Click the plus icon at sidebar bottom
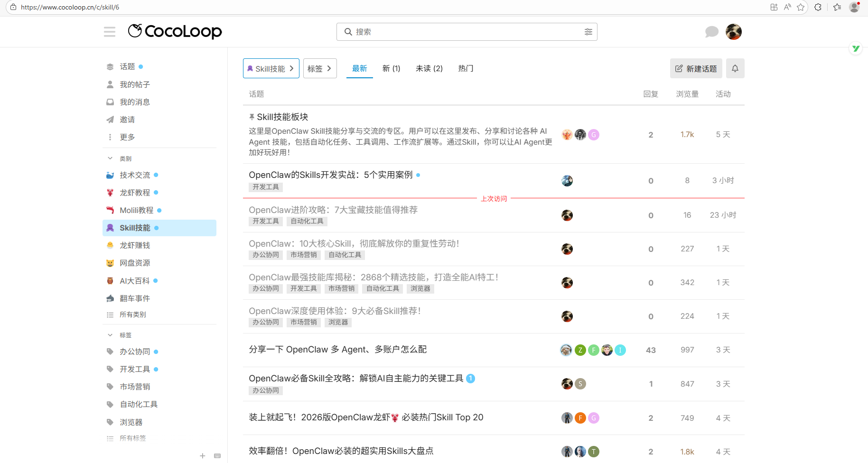868x463 pixels. [203, 456]
